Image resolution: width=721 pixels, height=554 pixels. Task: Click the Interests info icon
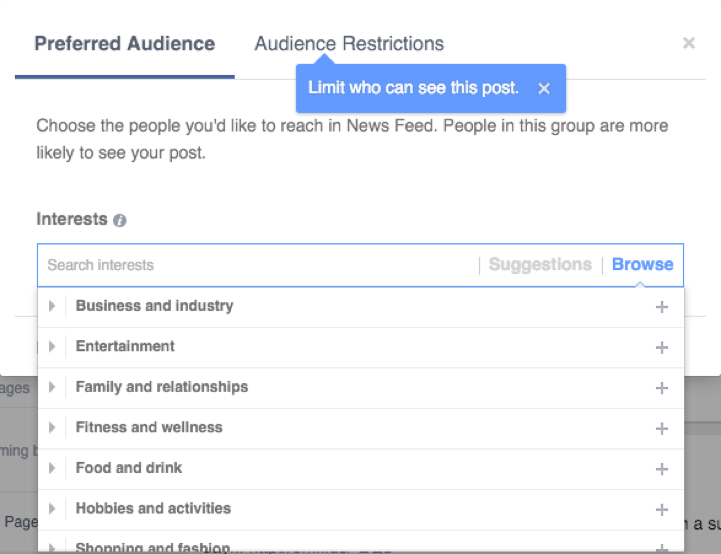tap(120, 220)
